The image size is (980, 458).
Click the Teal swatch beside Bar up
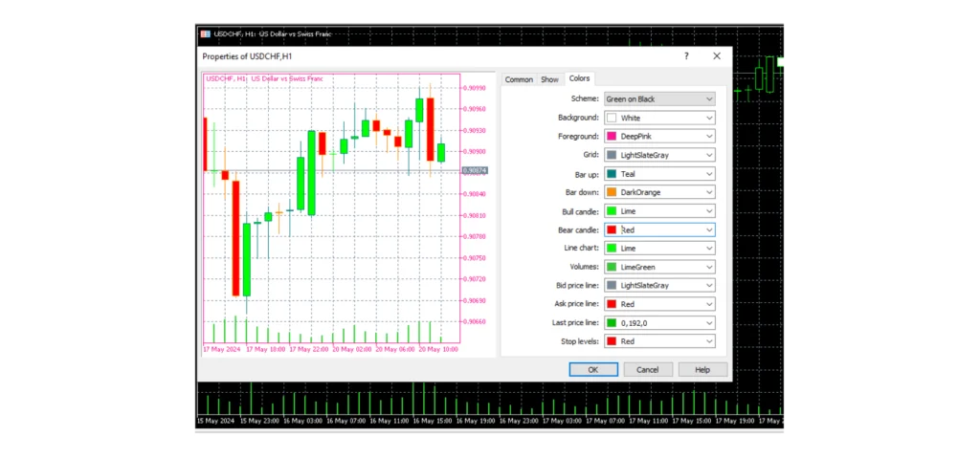(612, 174)
